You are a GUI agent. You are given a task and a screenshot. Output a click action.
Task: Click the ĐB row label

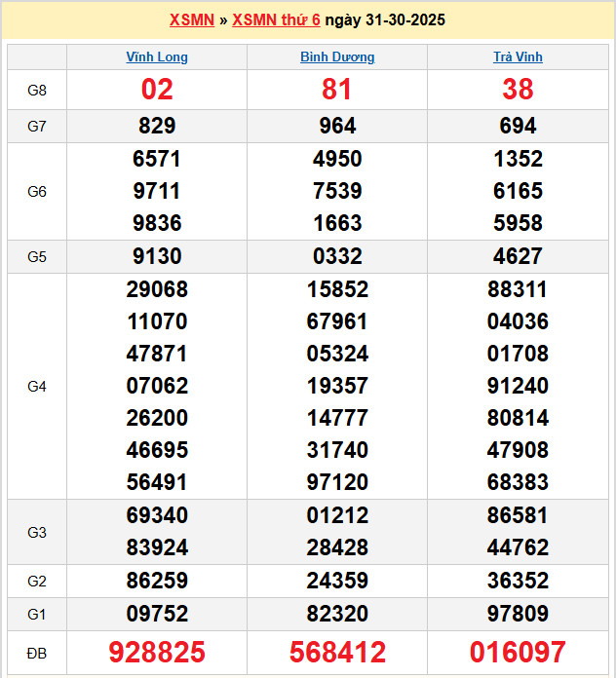[x=37, y=652]
